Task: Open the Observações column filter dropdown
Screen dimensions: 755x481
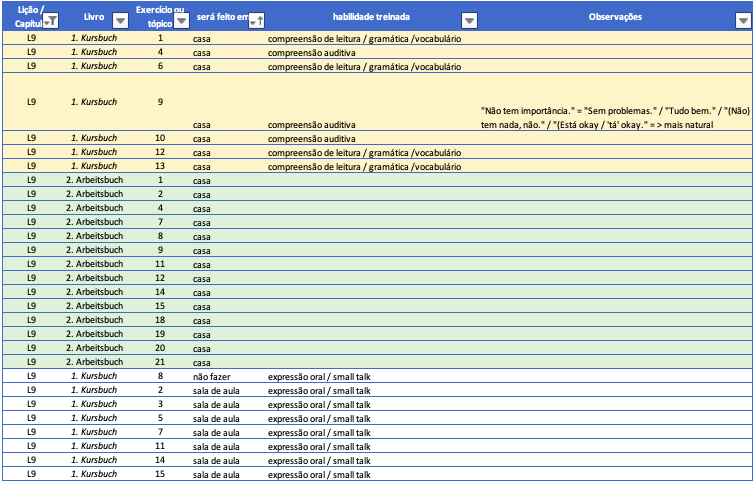Action: coord(744,20)
